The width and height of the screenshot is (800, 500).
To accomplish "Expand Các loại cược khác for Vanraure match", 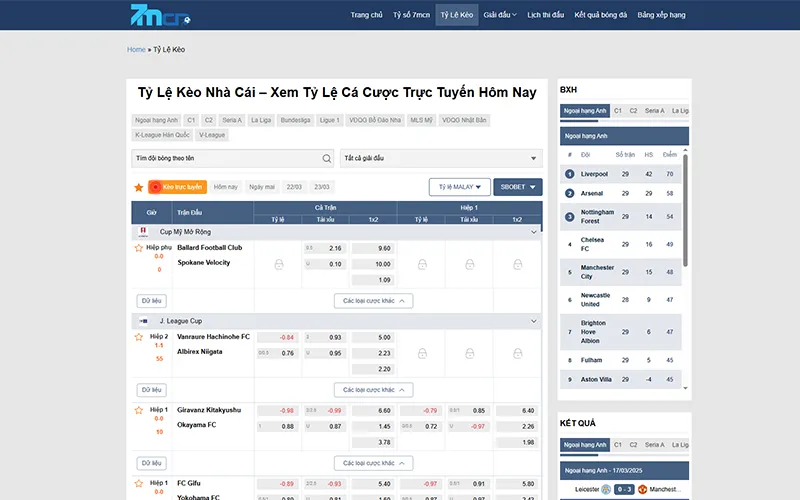I will tap(373, 390).
